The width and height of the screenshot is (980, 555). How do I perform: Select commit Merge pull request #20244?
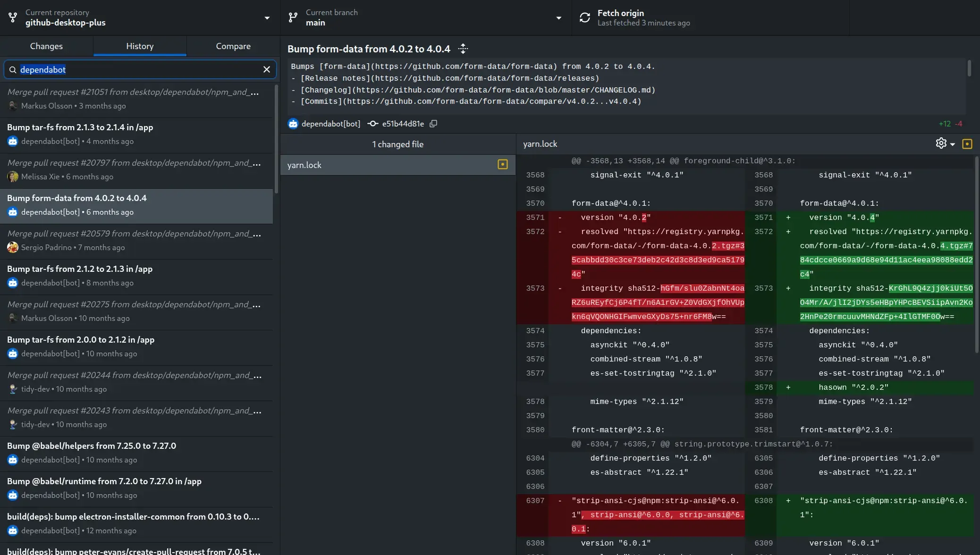point(136,383)
